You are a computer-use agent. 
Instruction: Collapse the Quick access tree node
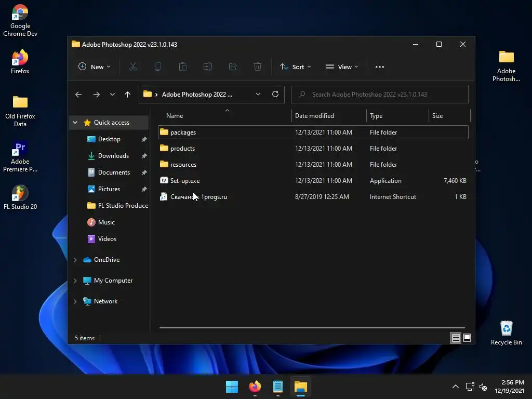click(x=75, y=123)
